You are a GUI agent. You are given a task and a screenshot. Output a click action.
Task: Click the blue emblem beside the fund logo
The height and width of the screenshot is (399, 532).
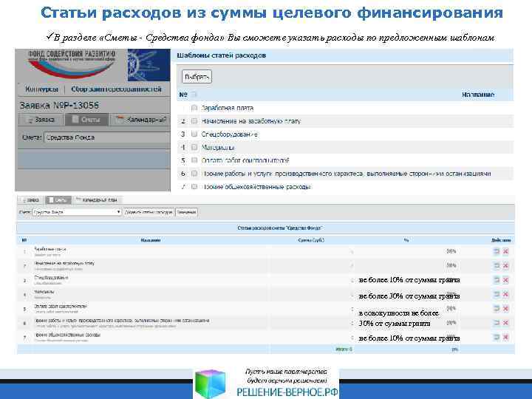[149, 65]
